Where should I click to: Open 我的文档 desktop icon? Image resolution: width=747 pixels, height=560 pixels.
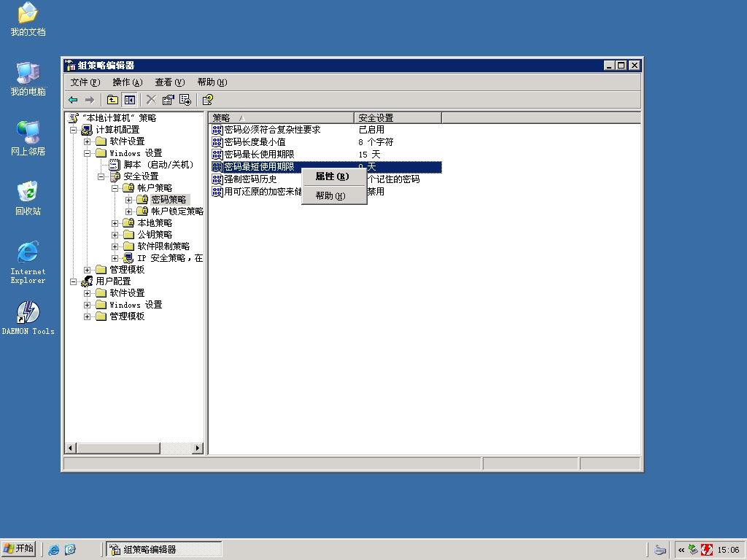pos(28,20)
